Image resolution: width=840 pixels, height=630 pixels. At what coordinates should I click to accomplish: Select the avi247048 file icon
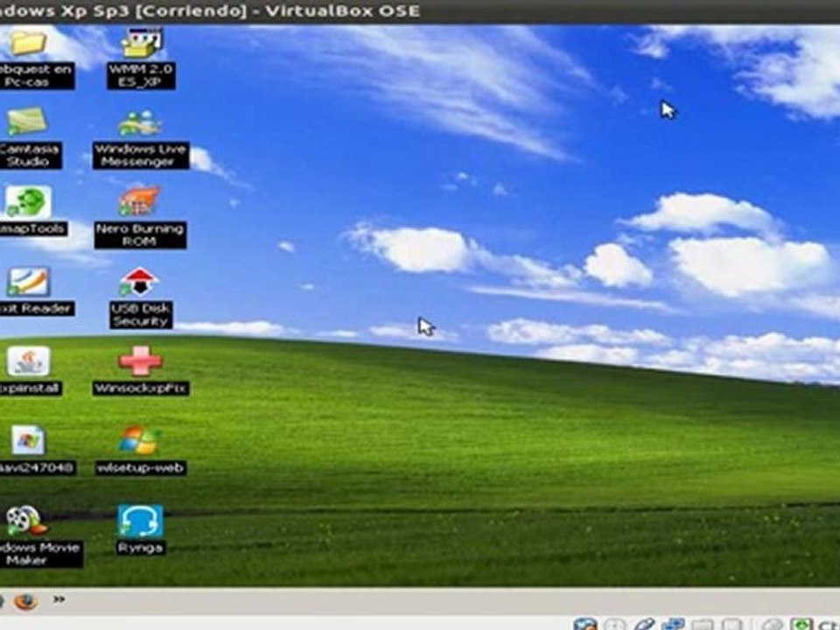pyautogui.click(x=28, y=441)
